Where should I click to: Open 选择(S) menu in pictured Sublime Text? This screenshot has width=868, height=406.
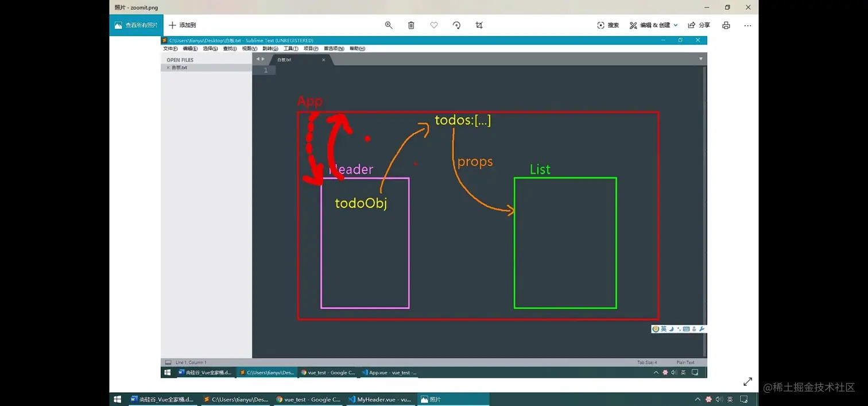pyautogui.click(x=211, y=49)
